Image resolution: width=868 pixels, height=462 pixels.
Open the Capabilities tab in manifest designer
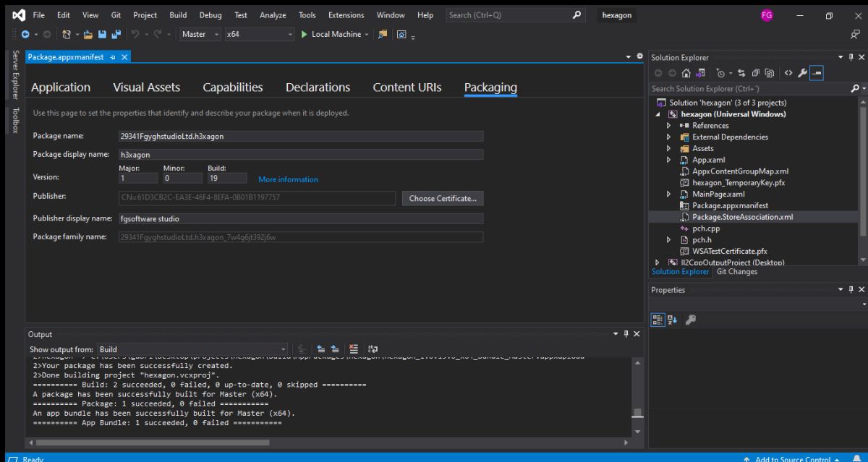pos(232,87)
